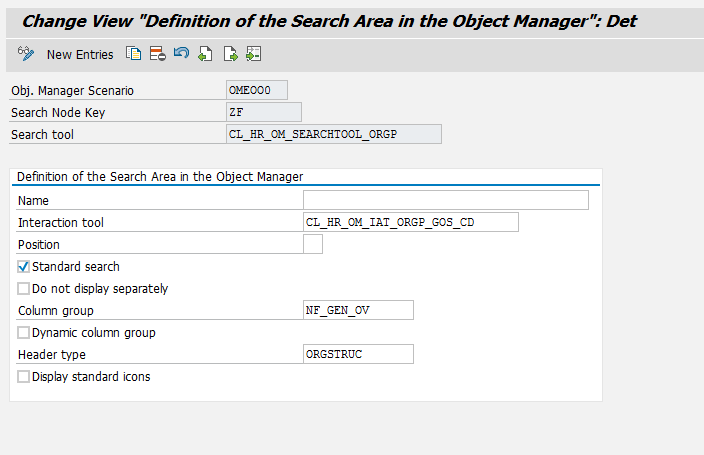Click the Interaction tool input field
This screenshot has width=704, height=455.
pyautogui.click(x=410, y=223)
